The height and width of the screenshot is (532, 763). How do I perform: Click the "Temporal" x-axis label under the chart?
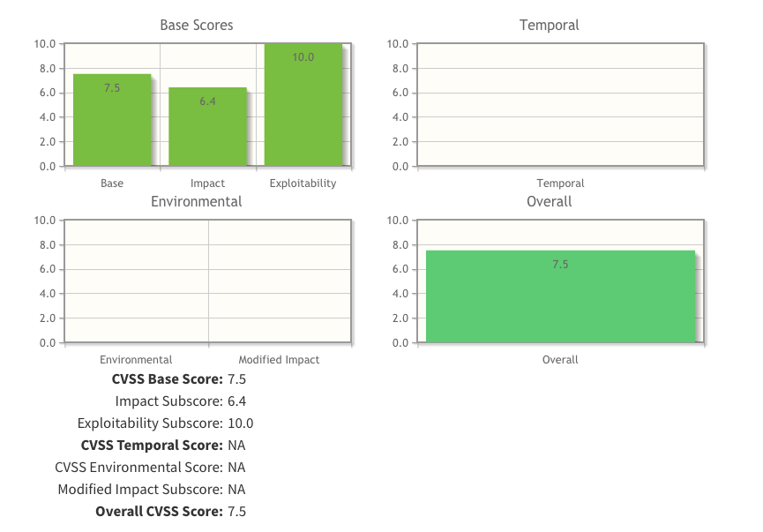(x=560, y=184)
